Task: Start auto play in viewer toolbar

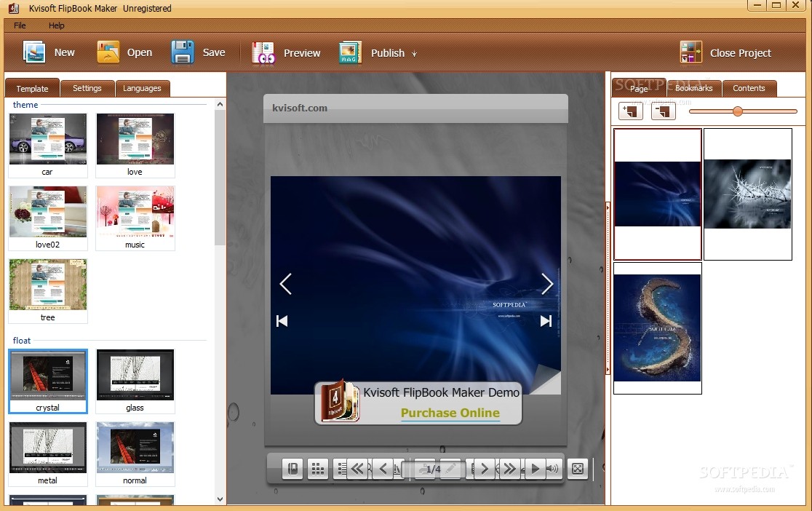Action: pos(536,469)
